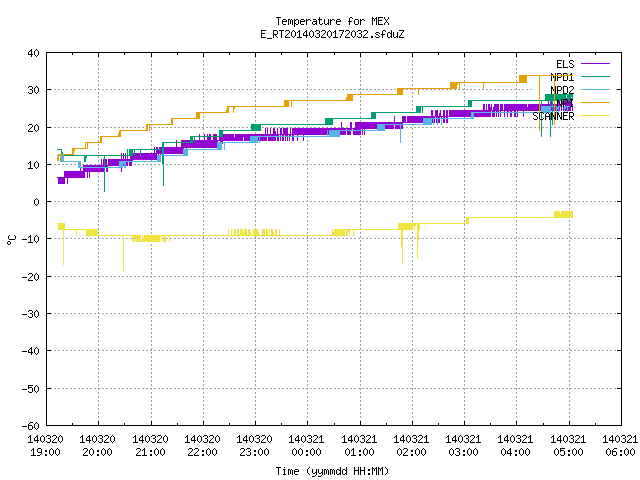Click the blue MPD2 legend line sample
The height and width of the screenshot is (480, 640).
tap(595, 89)
